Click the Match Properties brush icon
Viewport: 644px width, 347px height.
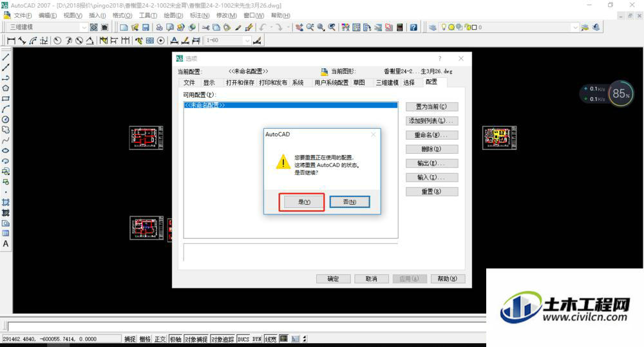click(249, 28)
